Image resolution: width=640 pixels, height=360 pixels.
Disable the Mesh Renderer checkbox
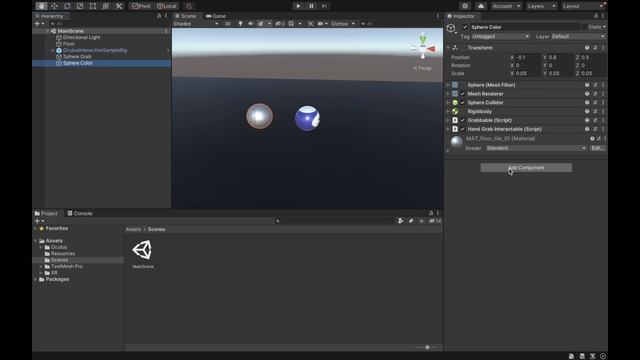tap(463, 94)
